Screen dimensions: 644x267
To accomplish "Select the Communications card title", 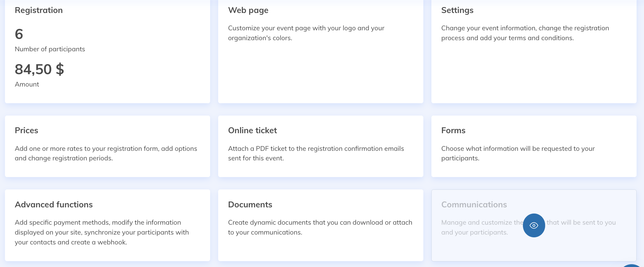I will pyautogui.click(x=474, y=205).
